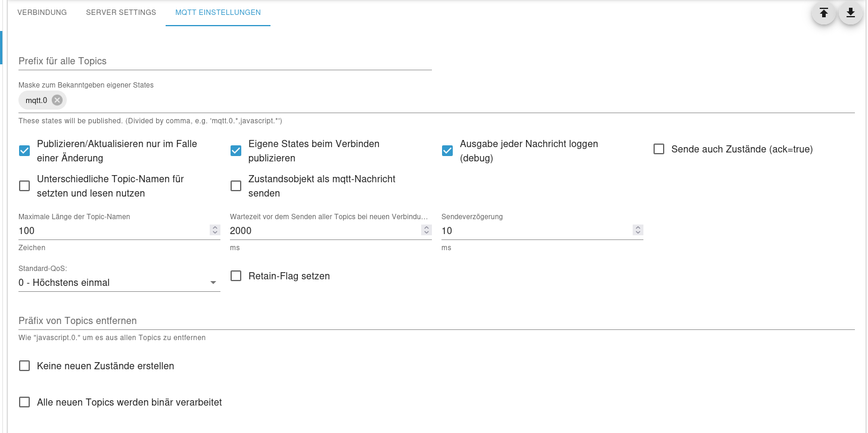868x433 pixels.
Task: Uncheck Publizieren/Aktualisieren nur im Falle einer Änderung
Action: [x=24, y=151]
